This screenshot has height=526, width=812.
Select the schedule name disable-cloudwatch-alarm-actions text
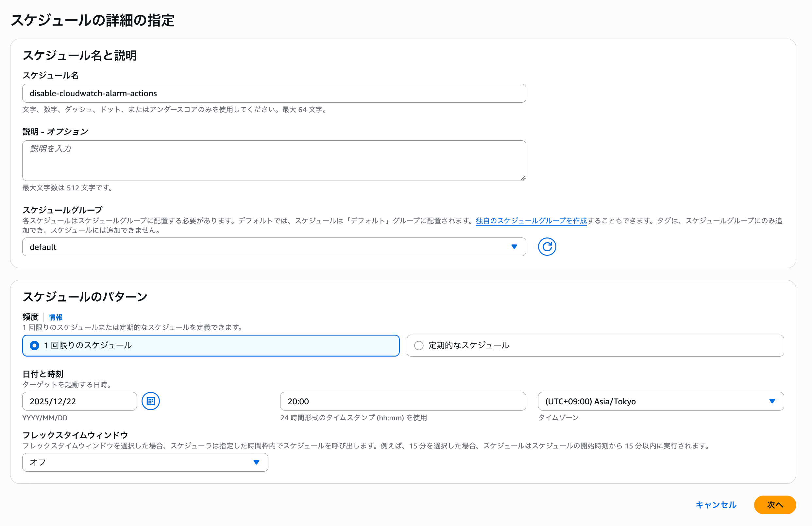point(93,93)
